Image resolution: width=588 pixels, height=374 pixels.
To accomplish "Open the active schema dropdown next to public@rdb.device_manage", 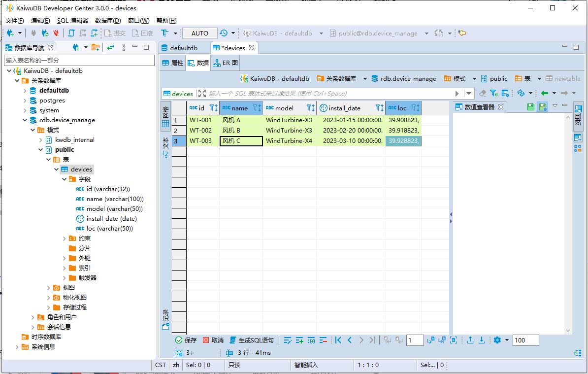I will click(x=426, y=34).
